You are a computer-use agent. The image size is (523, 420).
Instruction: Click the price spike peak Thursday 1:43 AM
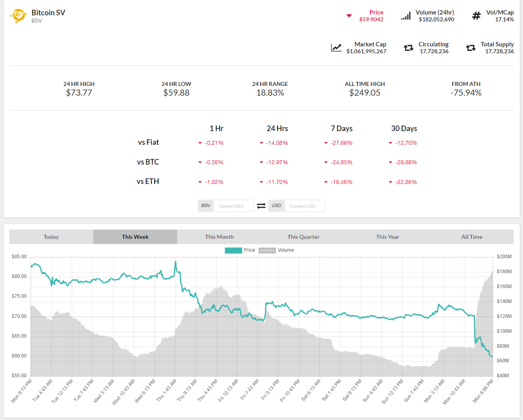175,262
